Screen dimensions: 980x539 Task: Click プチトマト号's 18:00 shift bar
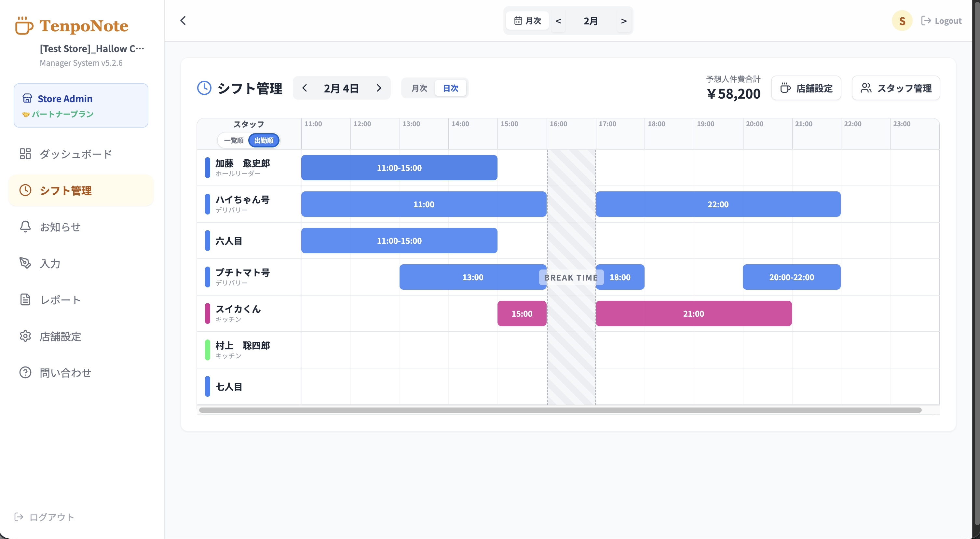(620, 277)
